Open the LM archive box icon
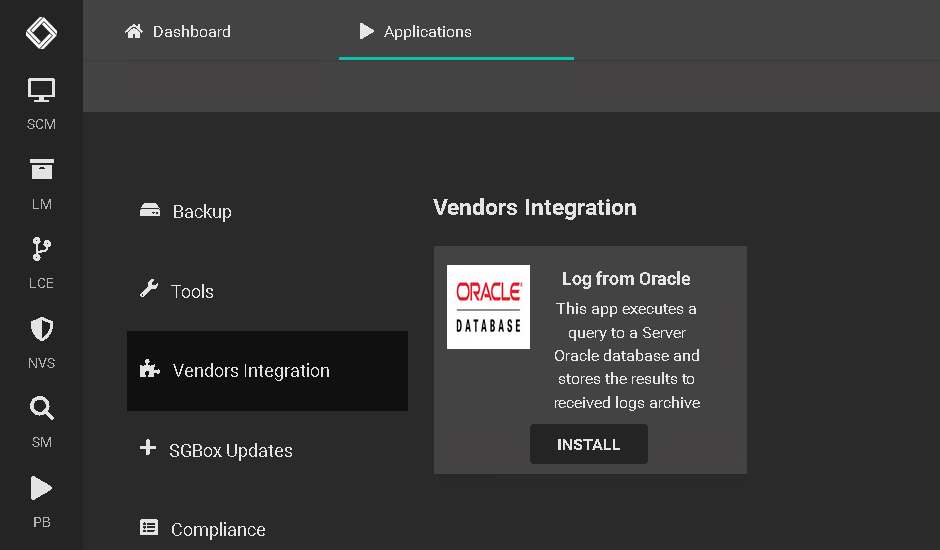The image size is (940, 550). [41, 169]
